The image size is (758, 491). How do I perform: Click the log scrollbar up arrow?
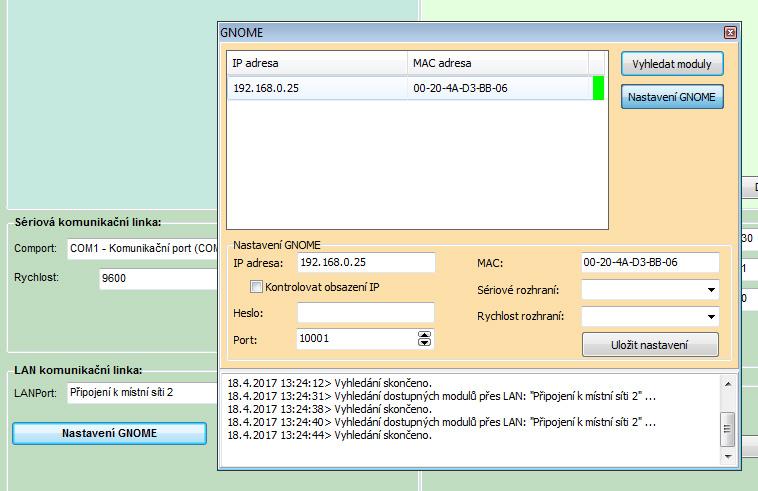point(728,384)
